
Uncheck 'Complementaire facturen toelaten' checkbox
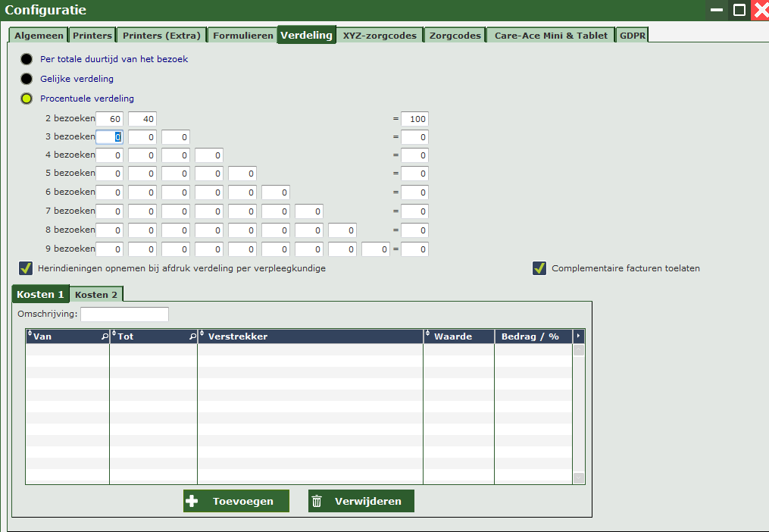click(x=539, y=268)
